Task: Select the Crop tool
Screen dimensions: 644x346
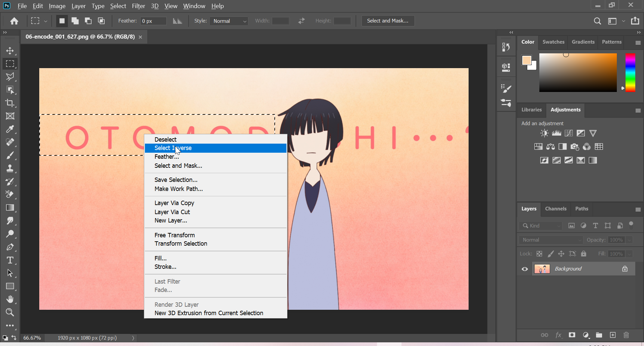Action: [10, 103]
